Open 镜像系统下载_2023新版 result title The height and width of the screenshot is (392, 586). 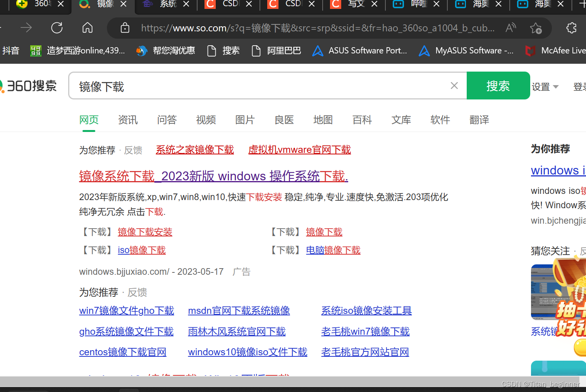tap(213, 176)
